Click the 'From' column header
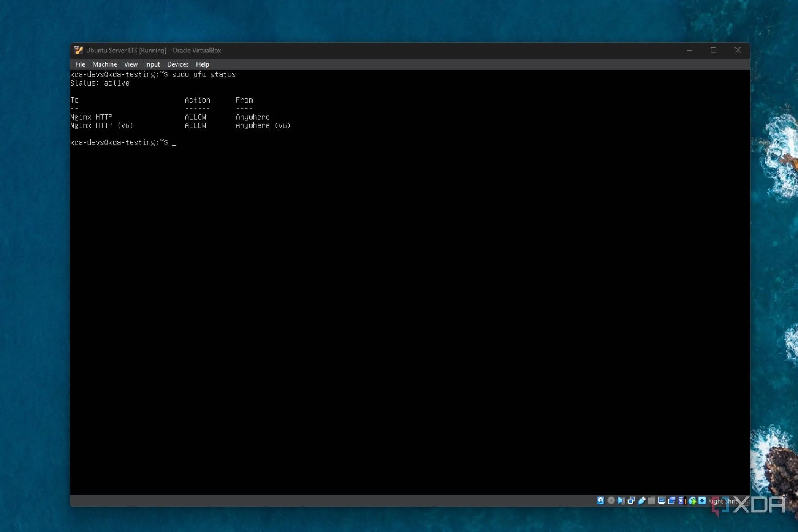This screenshot has height=532, width=798. point(244,100)
